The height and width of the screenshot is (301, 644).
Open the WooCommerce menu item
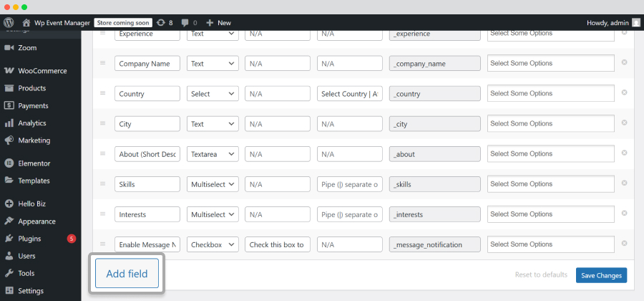pyautogui.click(x=41, y=71)
